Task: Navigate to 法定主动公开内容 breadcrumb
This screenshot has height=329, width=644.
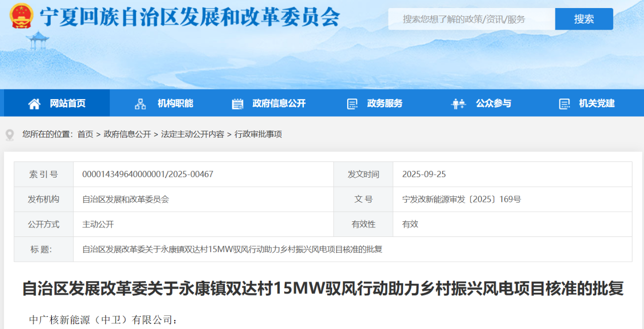Action: pos(192,134)
